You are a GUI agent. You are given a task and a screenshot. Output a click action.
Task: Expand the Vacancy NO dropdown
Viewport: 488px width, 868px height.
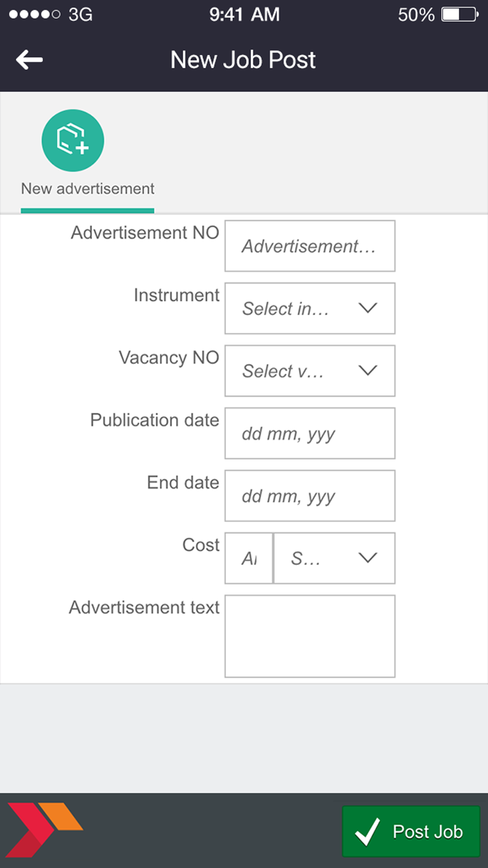(x=310, y=371)
